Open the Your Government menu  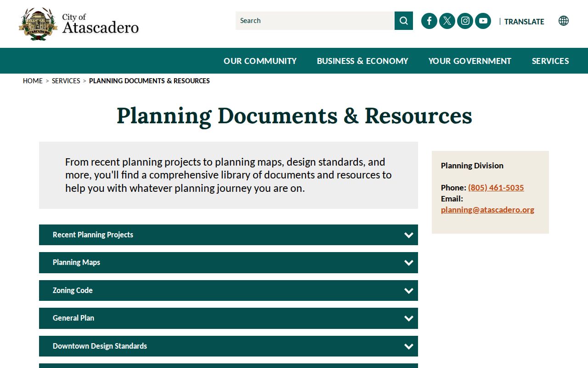click(470, 61)
